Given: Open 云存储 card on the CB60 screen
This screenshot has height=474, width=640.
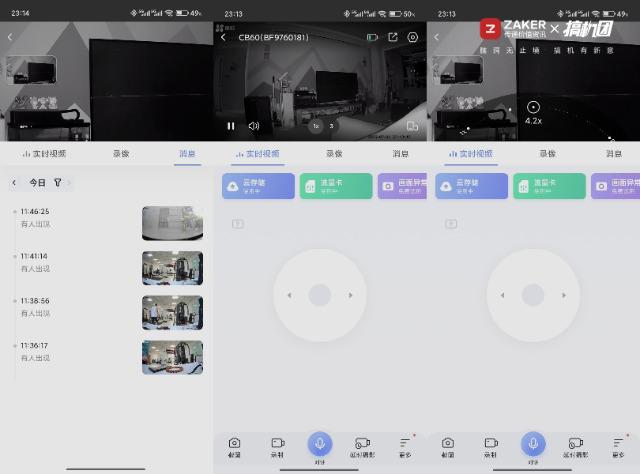Looking at the screenshot, I should coord(258,186).
